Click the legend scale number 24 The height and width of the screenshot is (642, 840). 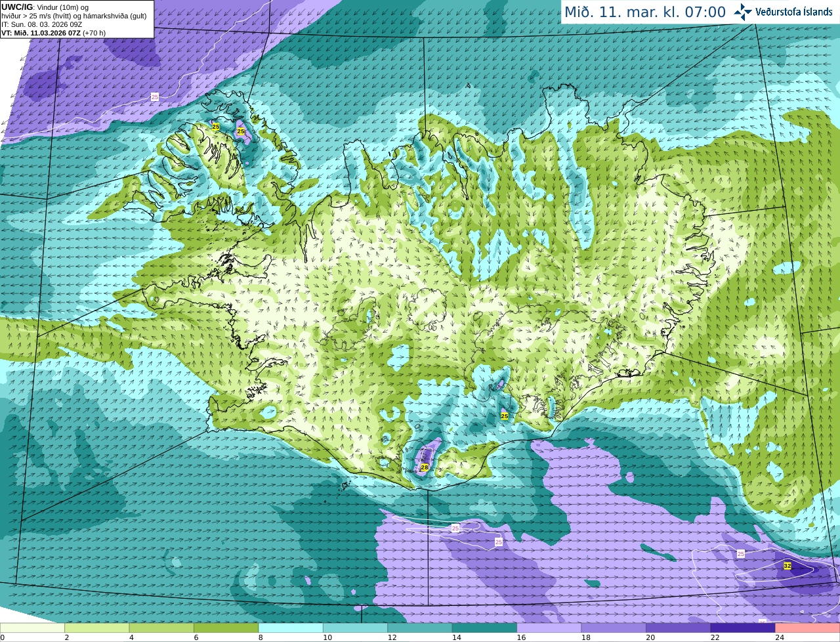click(780, 637)
